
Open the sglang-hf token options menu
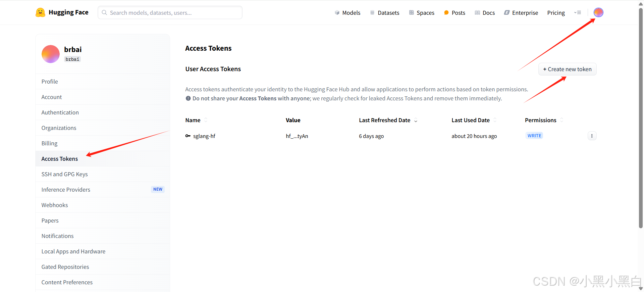[x=592, y=136]
